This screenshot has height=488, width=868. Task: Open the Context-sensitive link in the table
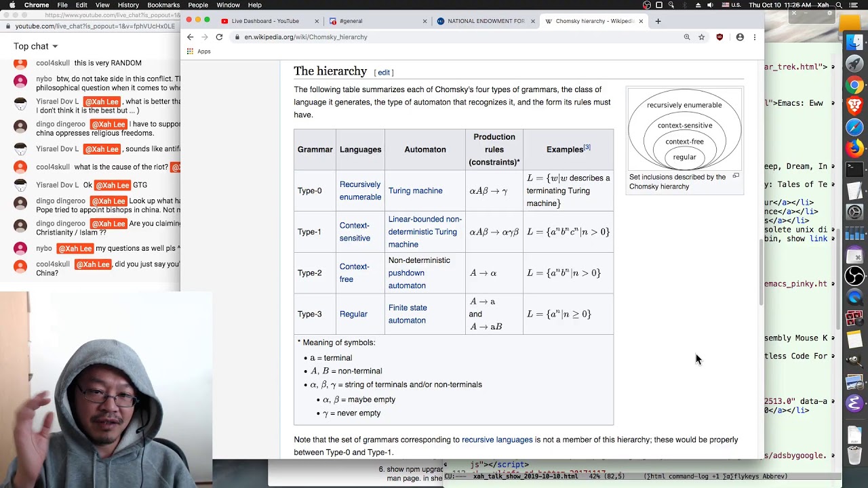pos(355,232)
